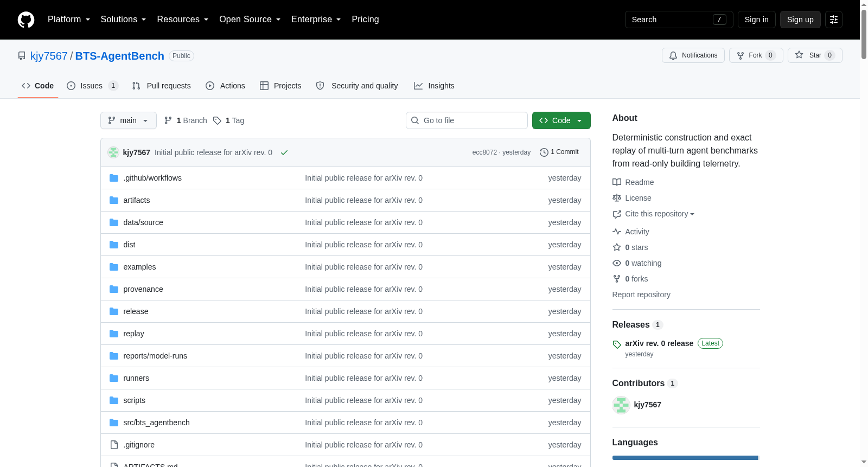Open the BTS-AgentBench repository name link

click(120, 56)
